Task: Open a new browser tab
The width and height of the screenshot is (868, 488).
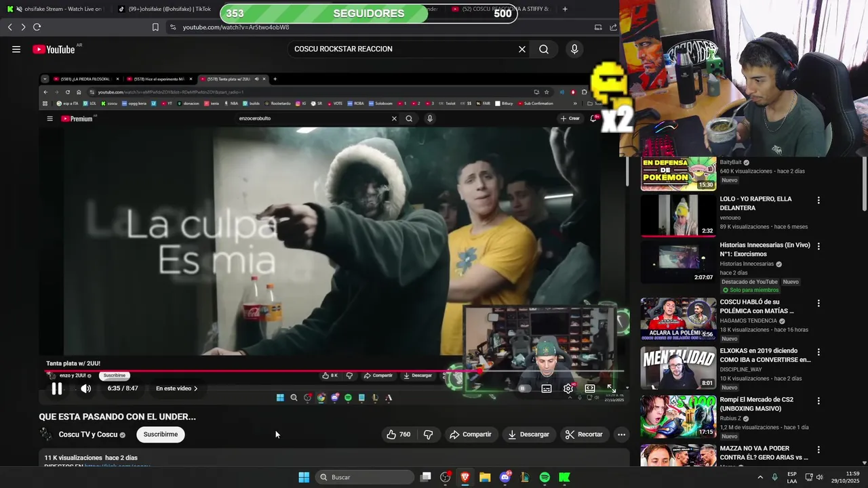Action: pos(565,9)
